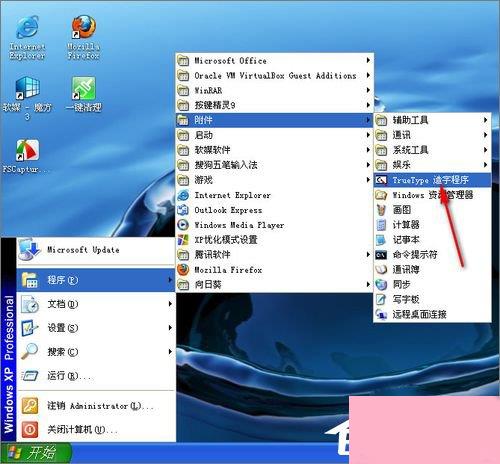
Task: Click the 远程桌面连接 icon
Action: [x=381, y=314]
